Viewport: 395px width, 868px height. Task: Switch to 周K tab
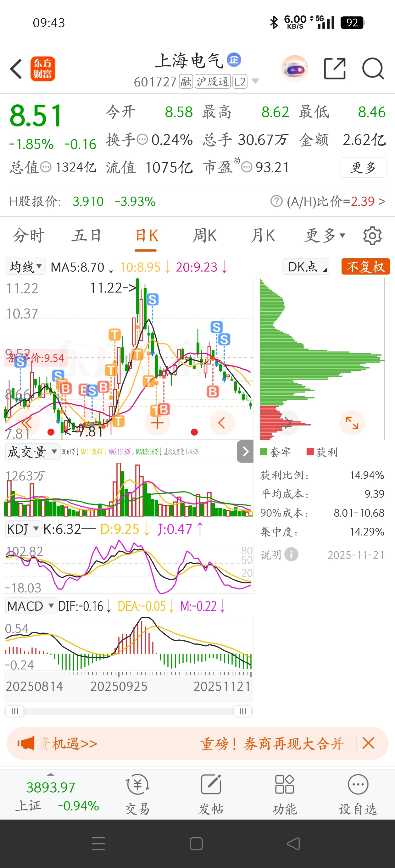tap(205, 236)
